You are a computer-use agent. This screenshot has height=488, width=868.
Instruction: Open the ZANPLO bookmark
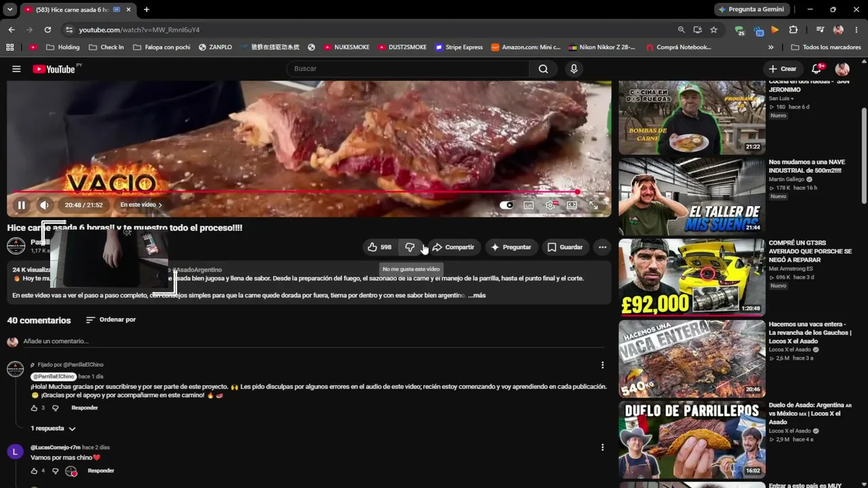point(215,47)
